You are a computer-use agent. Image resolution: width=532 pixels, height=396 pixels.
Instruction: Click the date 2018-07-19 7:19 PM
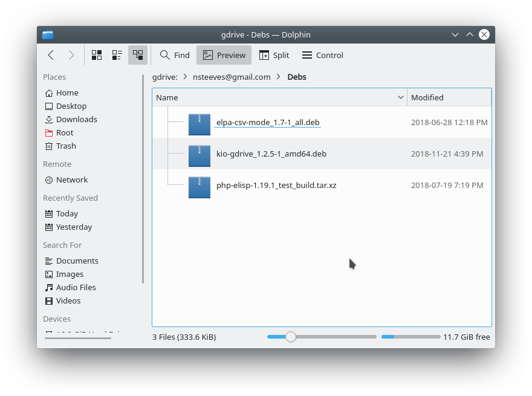point(447,185)
